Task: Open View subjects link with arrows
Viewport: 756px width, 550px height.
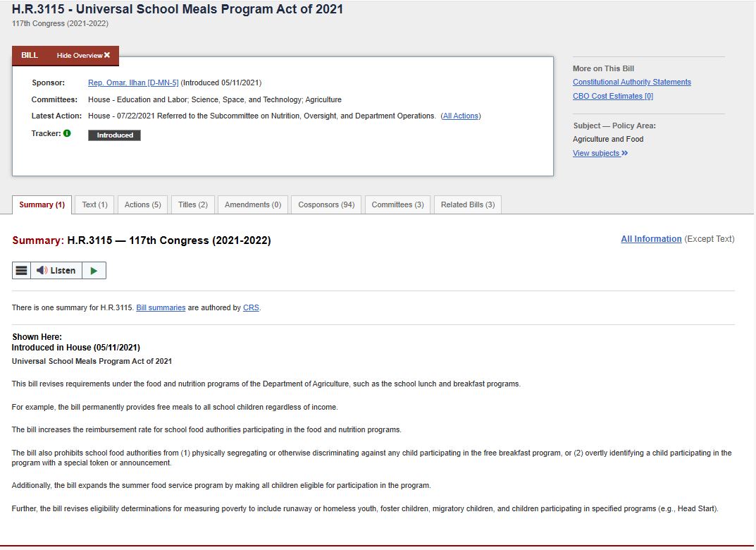Action: [x=600, y=153]
